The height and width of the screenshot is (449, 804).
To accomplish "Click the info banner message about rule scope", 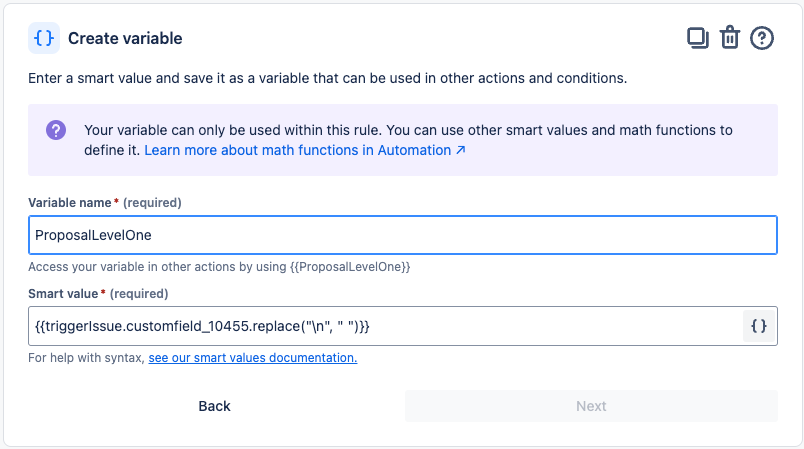I will pyautogui.click(x=408, y=130).
